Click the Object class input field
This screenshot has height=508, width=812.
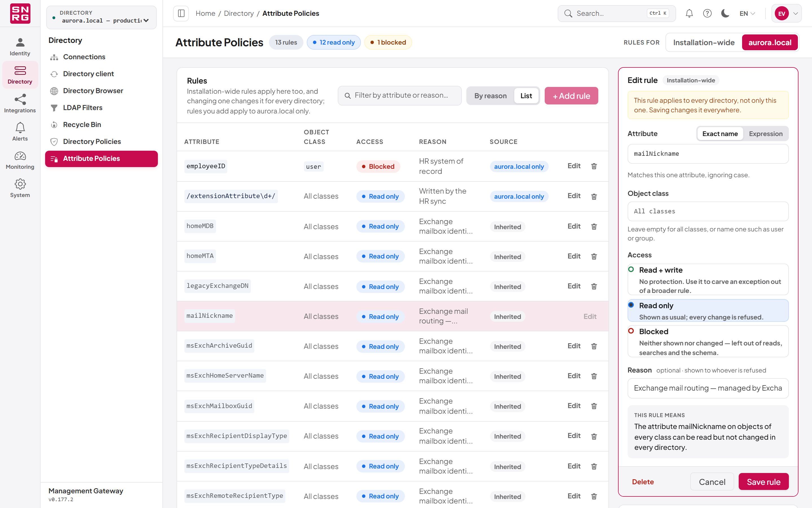(x=708, y=211)
